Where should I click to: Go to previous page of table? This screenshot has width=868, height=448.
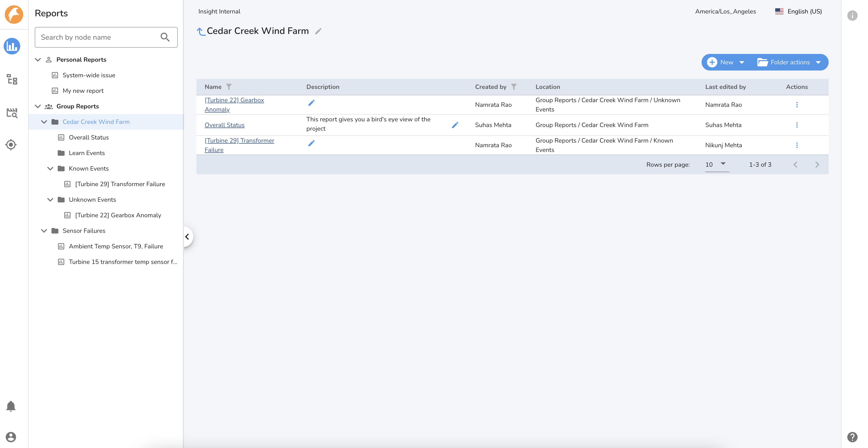(x=795, y=165)
